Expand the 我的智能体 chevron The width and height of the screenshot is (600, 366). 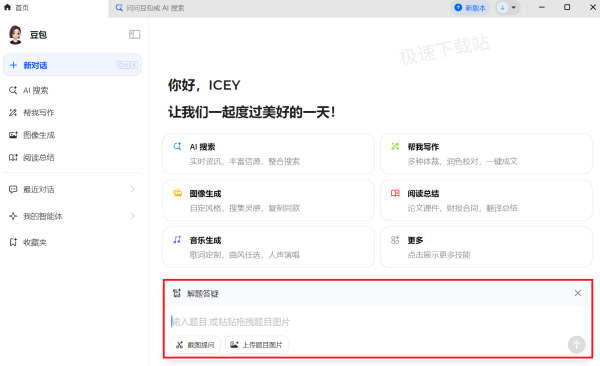(x=132, y=216)
